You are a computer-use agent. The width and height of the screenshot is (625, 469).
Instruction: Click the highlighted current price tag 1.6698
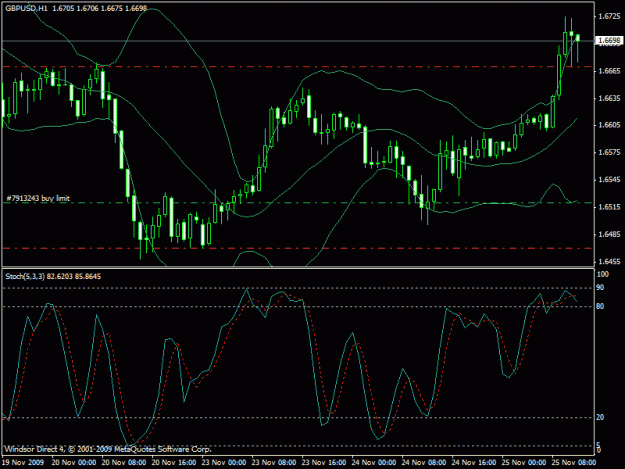pos(609,41)
